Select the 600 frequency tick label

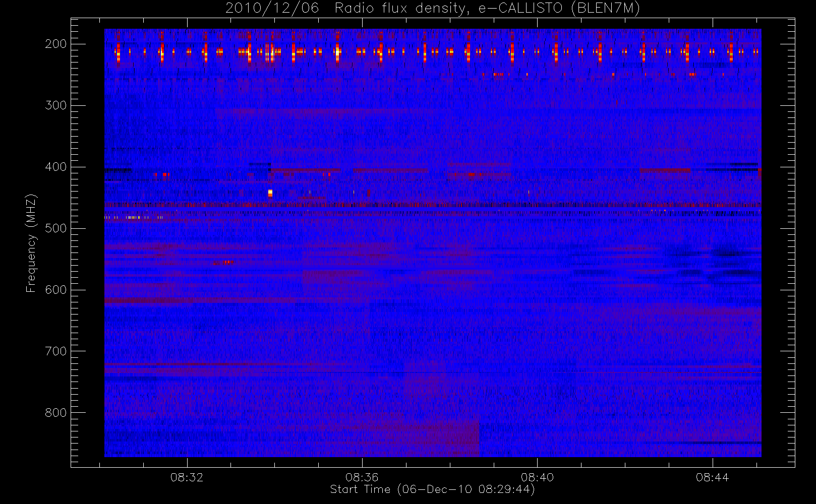tap(55, 290)
